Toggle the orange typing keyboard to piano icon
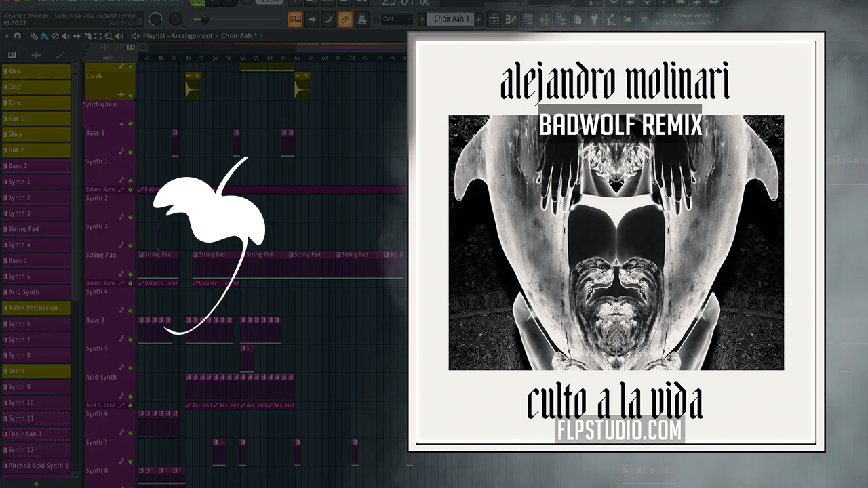 pos(295,20)
